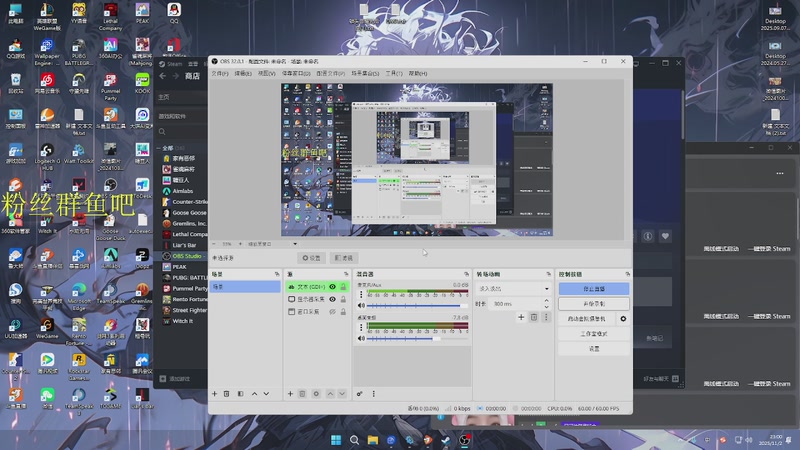Toggle lock on display capture source
Viewport: 800px width, 450px height.
[343, 299]
